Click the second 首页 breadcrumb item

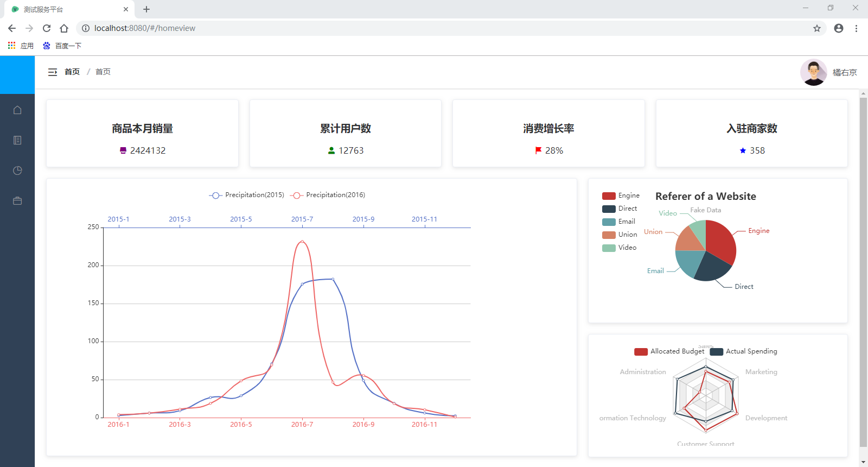click(x=103, y=72)
